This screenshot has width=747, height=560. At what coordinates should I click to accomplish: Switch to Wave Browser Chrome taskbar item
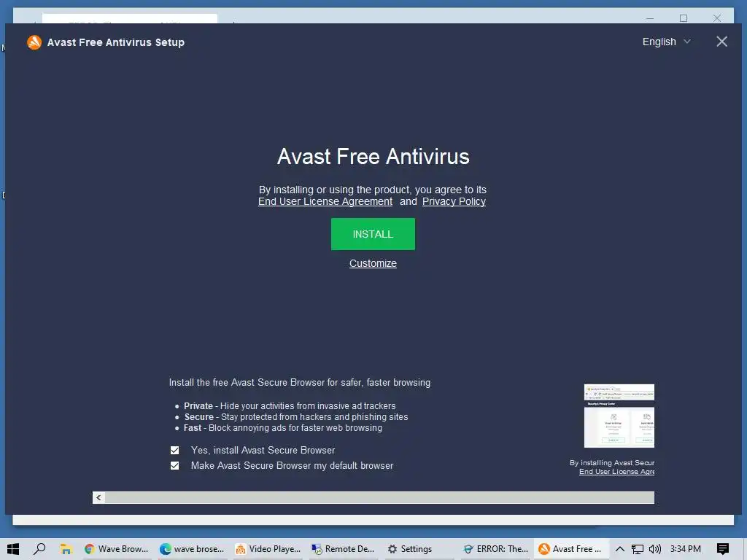tap(116, 549)
